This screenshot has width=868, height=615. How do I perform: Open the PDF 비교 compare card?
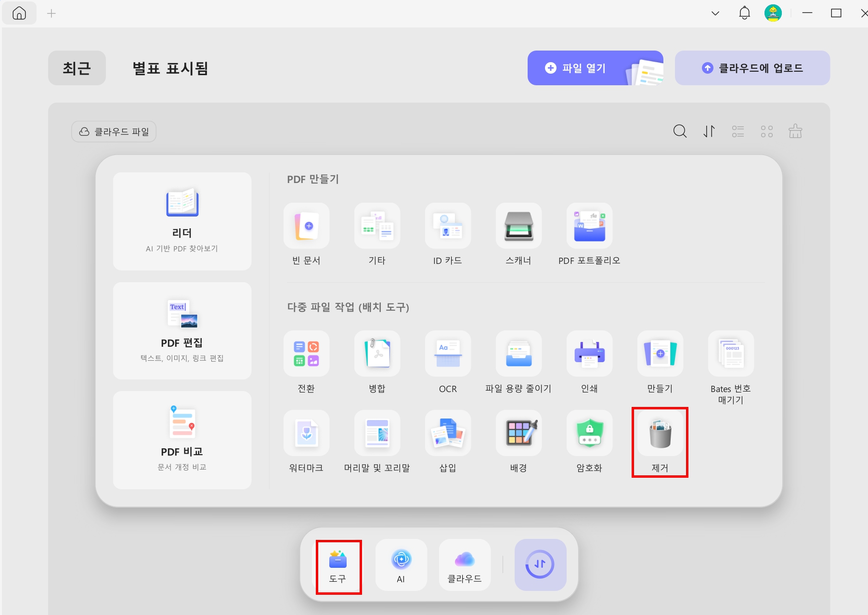pyautogui.click(x=182, y=440)
